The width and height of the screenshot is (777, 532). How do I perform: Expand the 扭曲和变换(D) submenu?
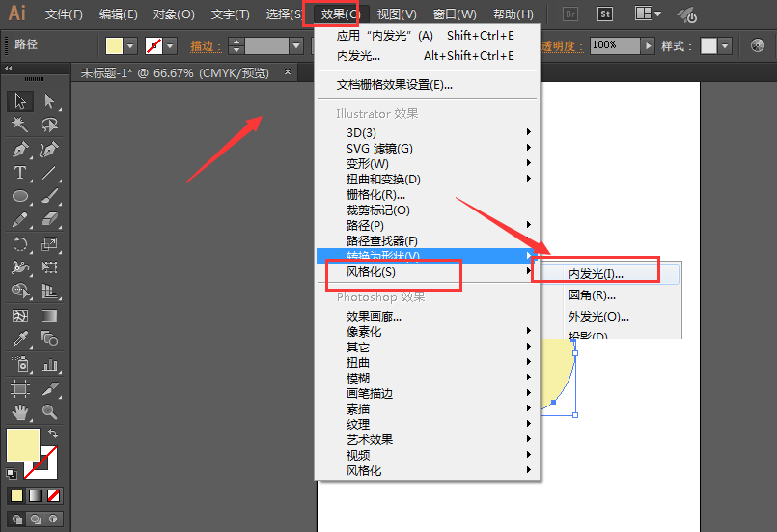(x=429, y=179)
